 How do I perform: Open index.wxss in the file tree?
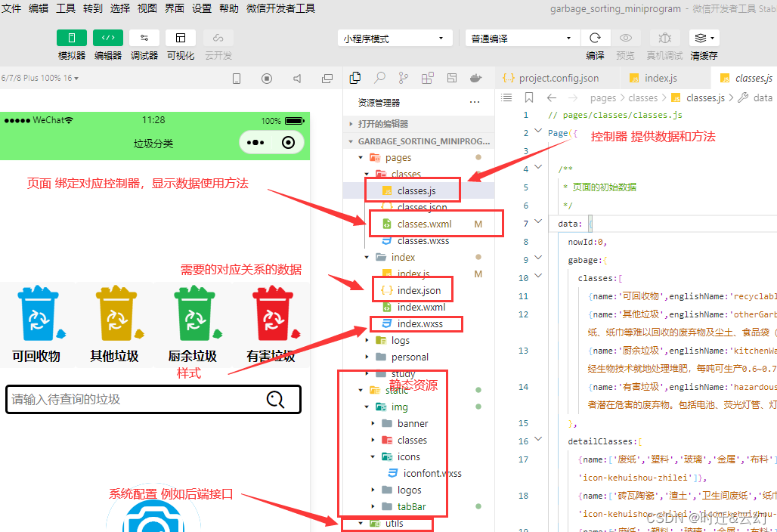tap(419, 323)
